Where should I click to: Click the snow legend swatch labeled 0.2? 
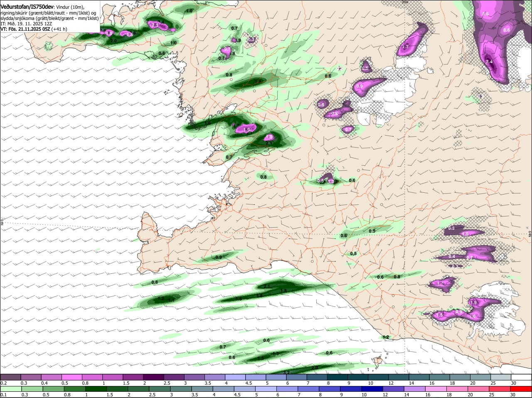coord(10,377)
